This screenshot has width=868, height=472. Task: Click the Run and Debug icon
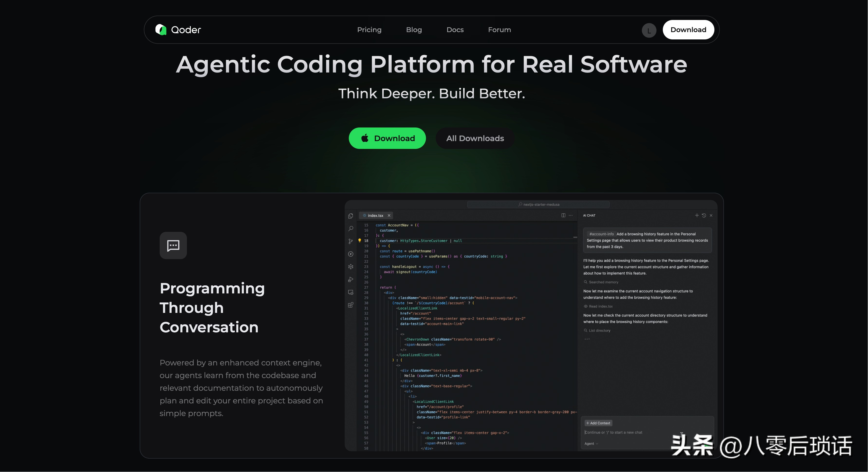pyautogui.click(x=351, y=280)
